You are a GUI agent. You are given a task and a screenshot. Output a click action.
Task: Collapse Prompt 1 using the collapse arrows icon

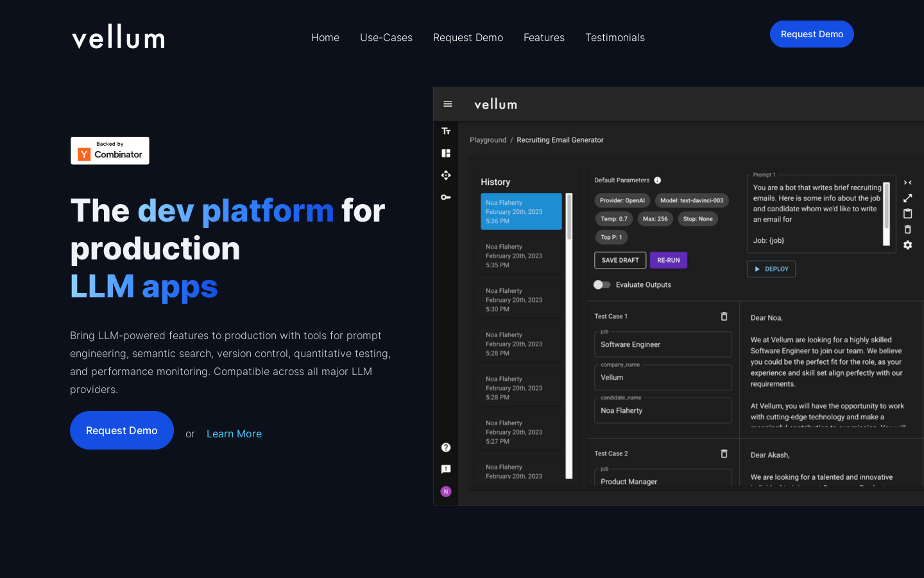907,182
